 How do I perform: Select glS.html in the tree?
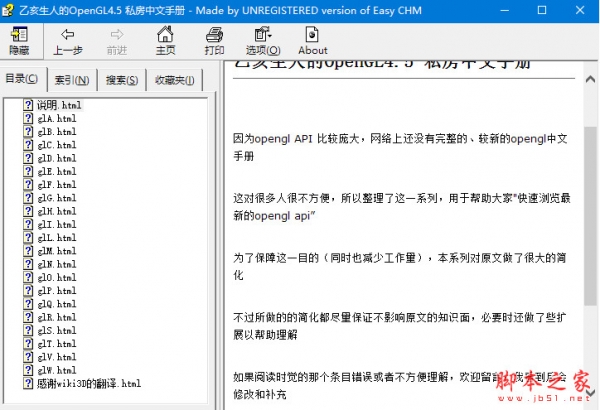57,330
